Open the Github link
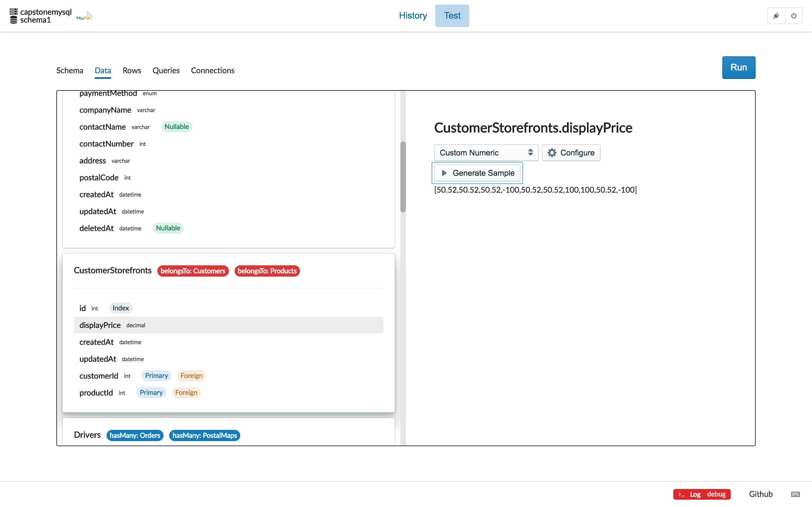Image resolution: width=812 pixels, height=507 pixels. click(760, 494)
